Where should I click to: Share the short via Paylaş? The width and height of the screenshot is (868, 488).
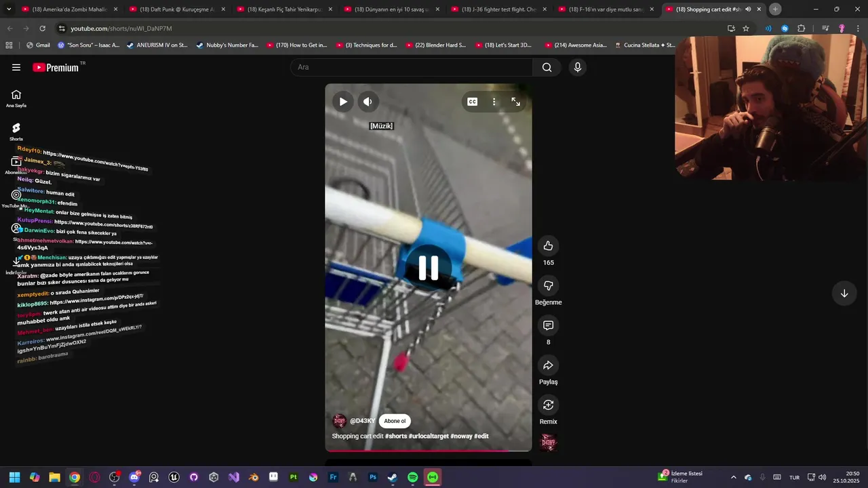point(549,365)
